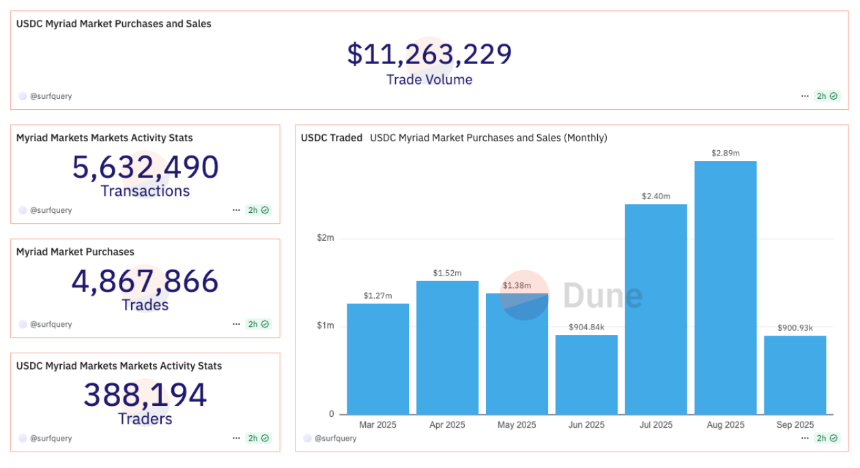
Task: Open the Myriad Market Purchases panel title
Action: 75,252
